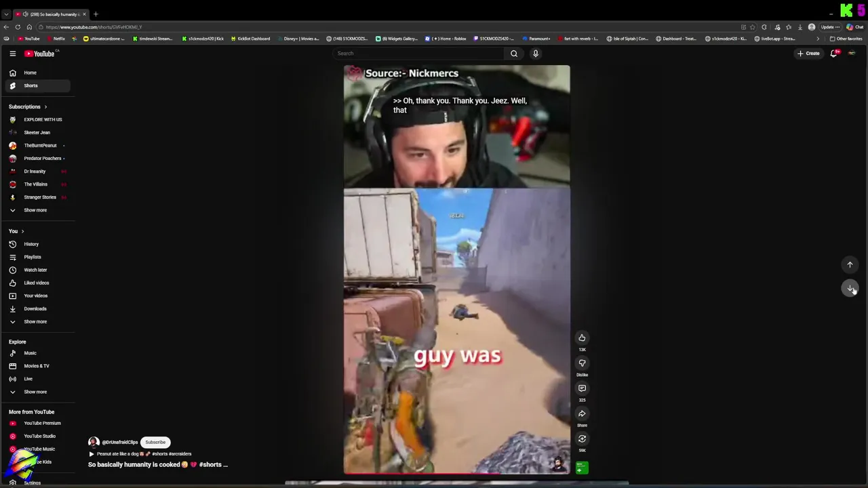Viewport: 868px width, 488px height.
Task: Open Netflix bookmark
Action: click(56, 39)
